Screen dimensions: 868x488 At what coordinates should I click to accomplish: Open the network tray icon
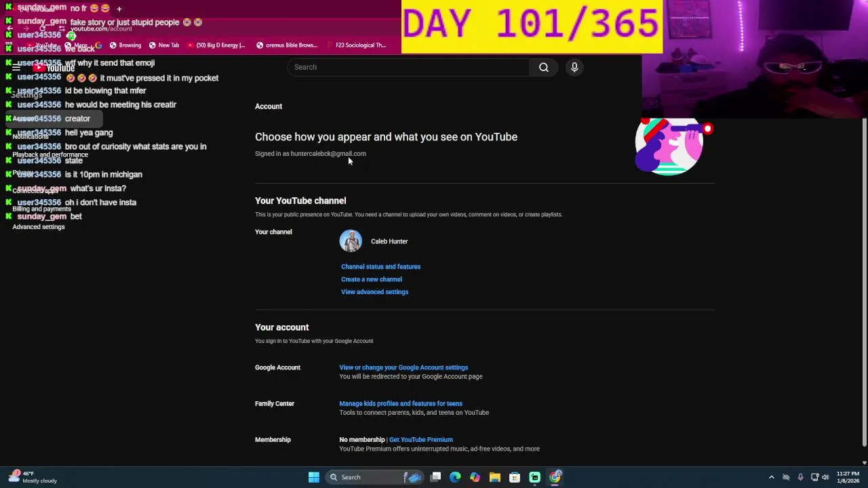814,477
